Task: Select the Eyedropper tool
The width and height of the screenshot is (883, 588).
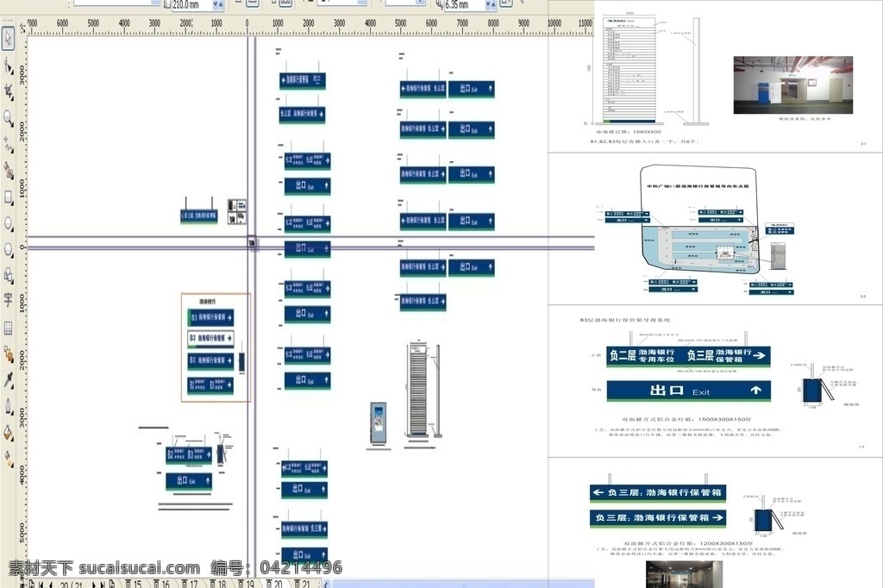Action: pyautogui.click(x=8, y=379)
